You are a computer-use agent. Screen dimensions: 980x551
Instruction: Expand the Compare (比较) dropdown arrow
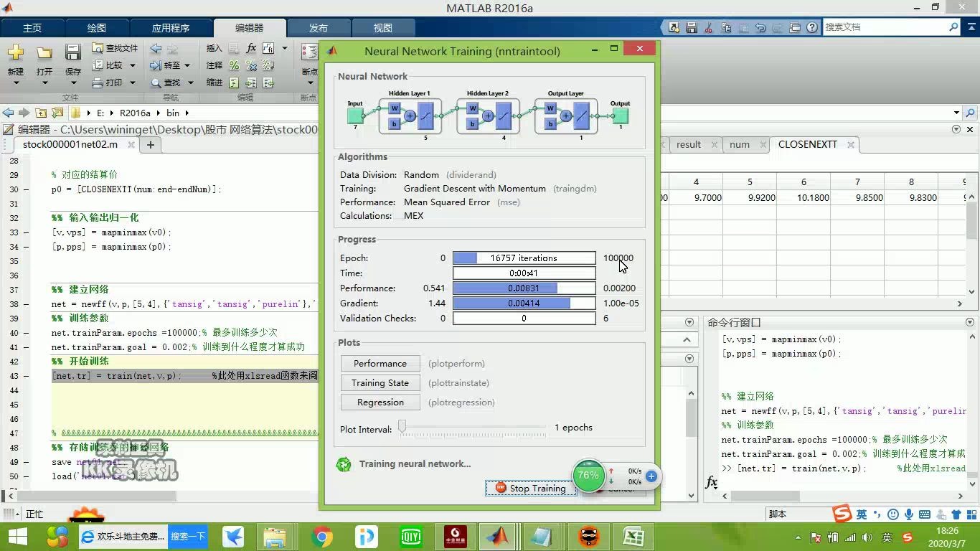point(132,65)
